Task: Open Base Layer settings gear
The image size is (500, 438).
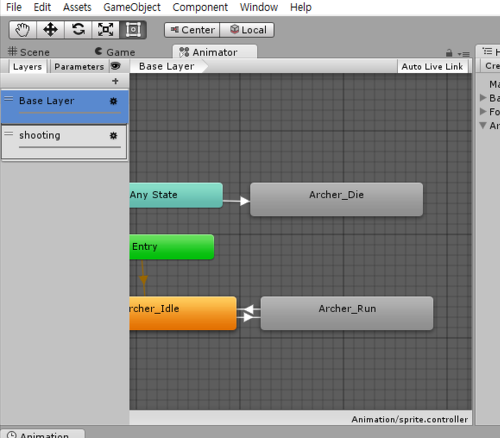Action: click(x=114, y=101)
